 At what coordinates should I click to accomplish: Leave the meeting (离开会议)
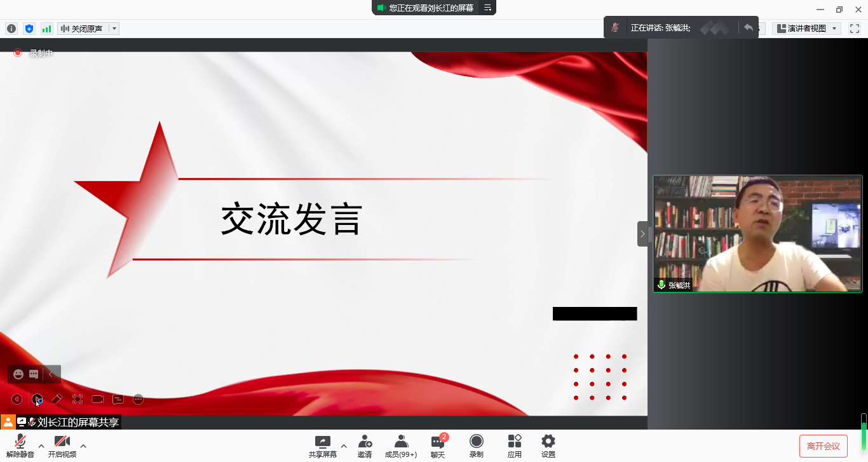click(x=823, y=446)
